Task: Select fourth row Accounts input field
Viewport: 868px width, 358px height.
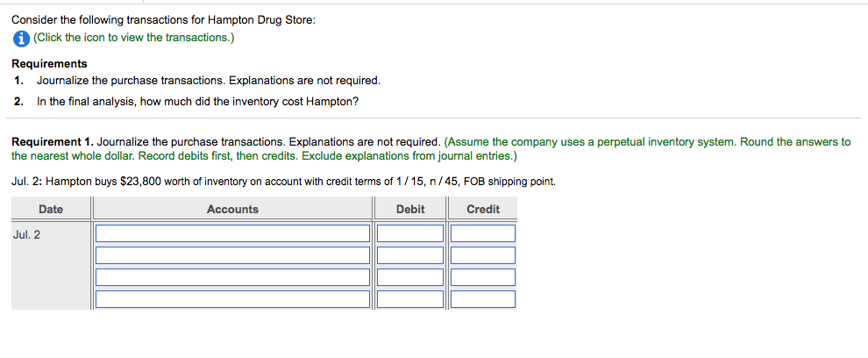Action: click(232, 299)
